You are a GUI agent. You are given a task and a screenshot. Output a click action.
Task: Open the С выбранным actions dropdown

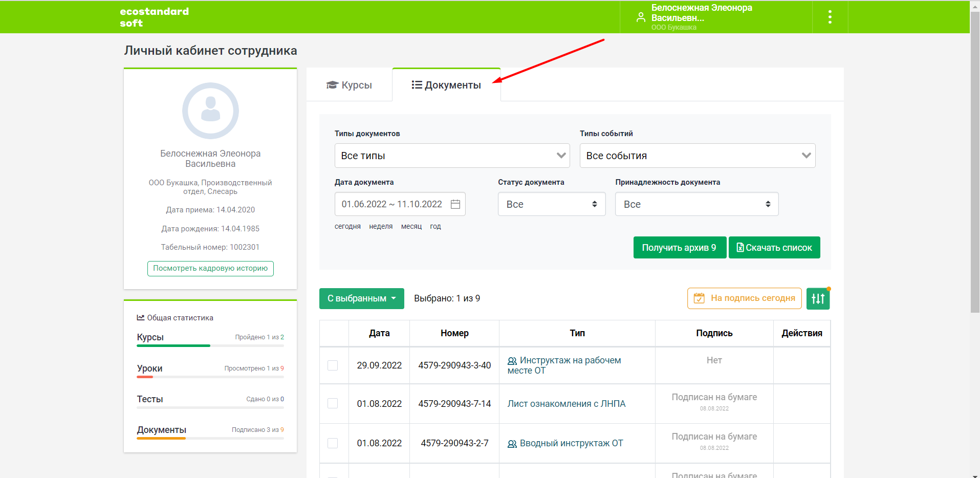tap(362, 298)
